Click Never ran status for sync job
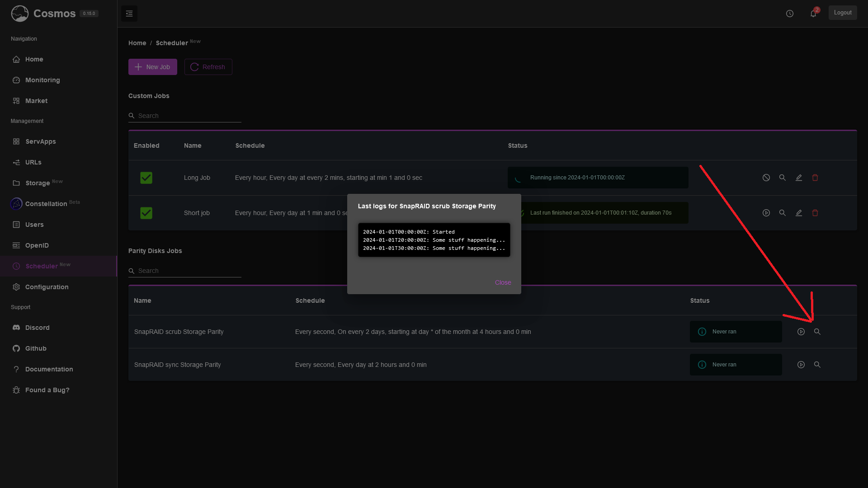Image resolution: width=868 pixels, height=488 pixels. [x=736, y=365]
